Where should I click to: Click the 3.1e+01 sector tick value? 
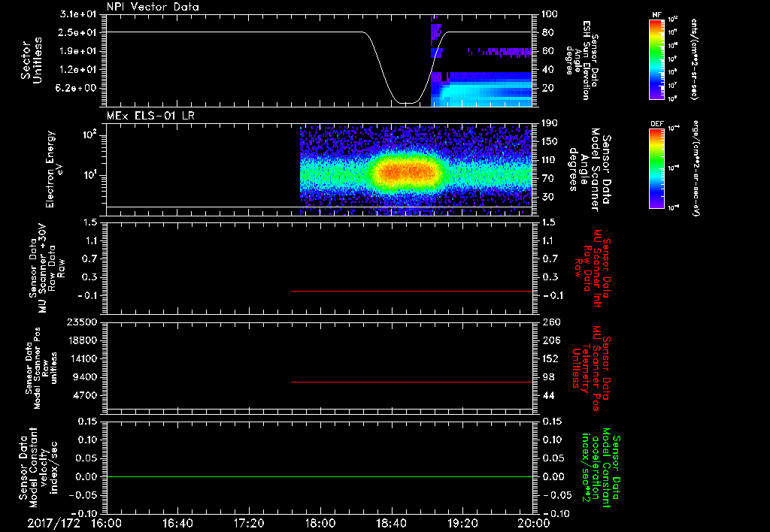coord(78,14)
